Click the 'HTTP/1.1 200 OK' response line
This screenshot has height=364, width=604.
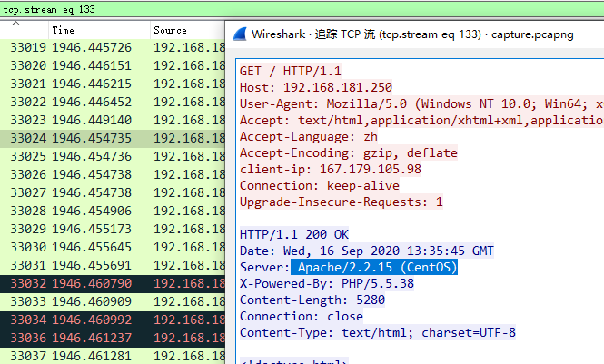294,235
